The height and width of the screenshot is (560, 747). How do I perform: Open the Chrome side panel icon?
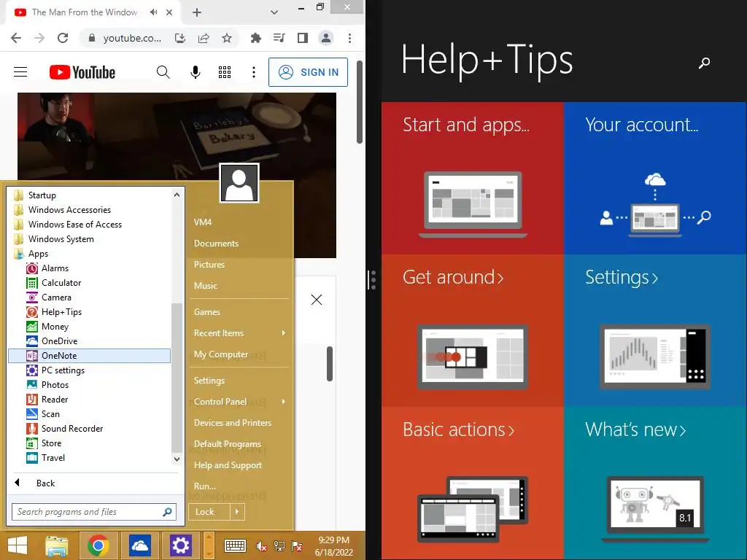coord(303,38)
